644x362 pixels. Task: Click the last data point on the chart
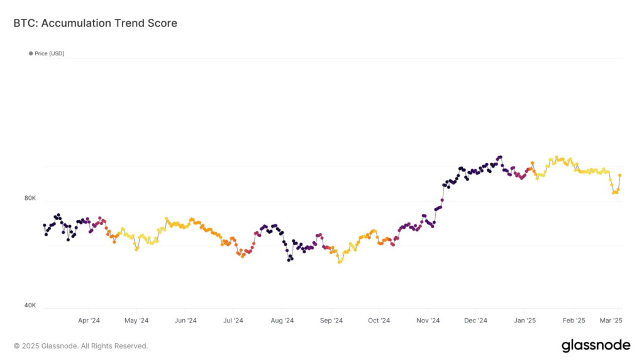tap(620, 175)
